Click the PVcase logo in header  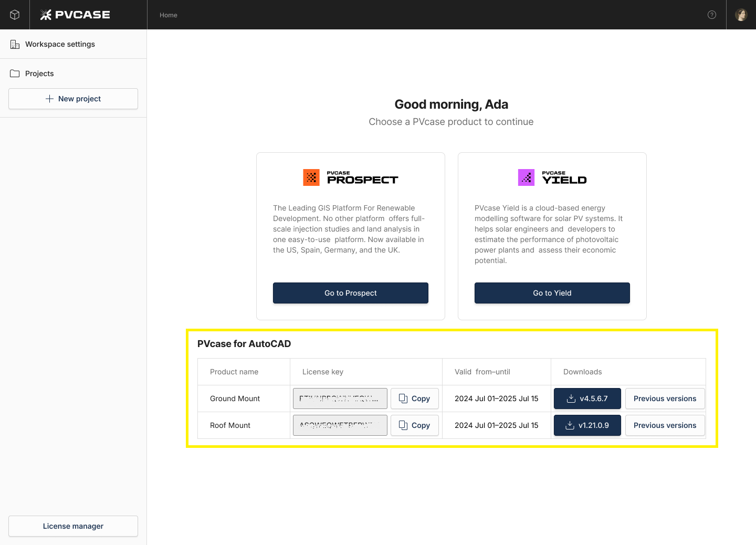coord(75,15)
